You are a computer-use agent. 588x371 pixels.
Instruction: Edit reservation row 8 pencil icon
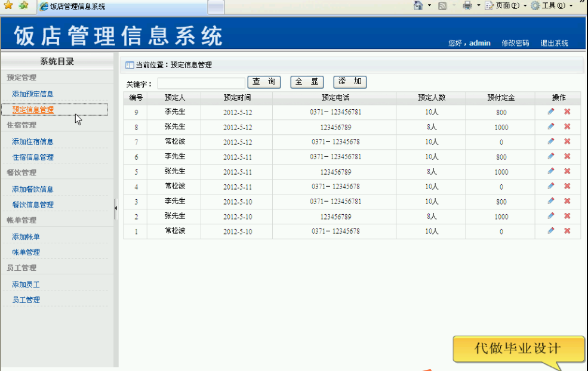(x=550, y=126)
